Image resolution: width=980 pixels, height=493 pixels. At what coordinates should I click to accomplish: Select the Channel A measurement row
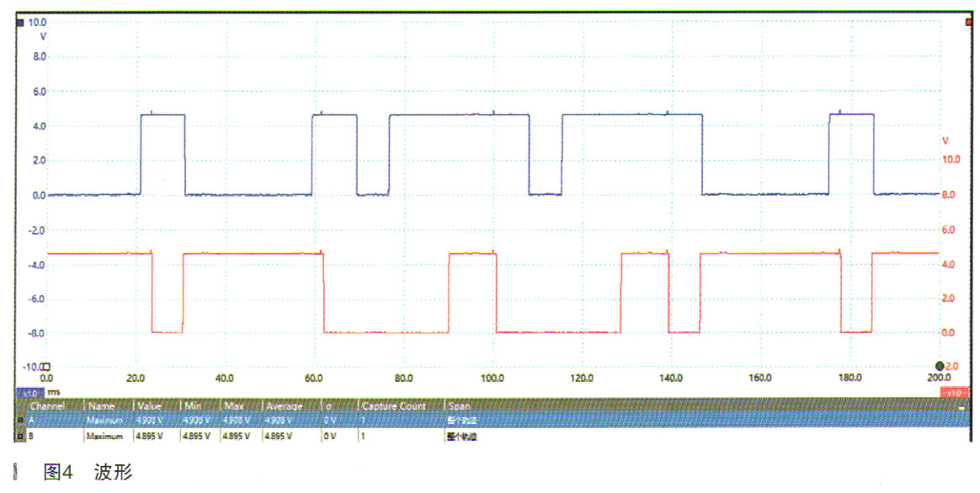(x=492, y=421)
